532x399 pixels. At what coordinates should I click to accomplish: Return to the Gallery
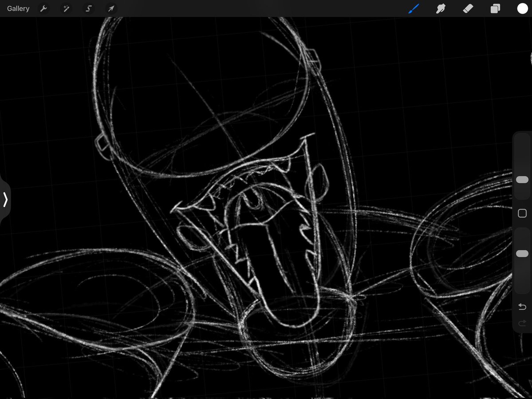[18, 8]
